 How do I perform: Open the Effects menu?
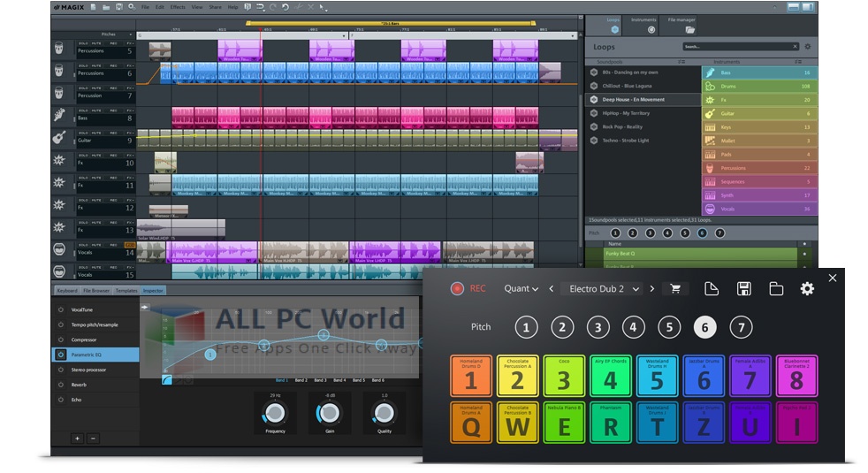point(178,7)
